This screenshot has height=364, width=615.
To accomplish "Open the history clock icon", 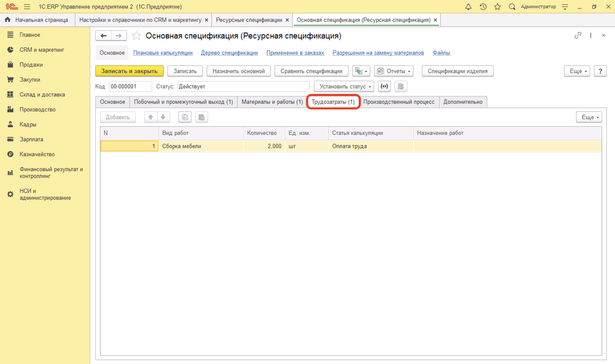I will (x=483, y=7).
